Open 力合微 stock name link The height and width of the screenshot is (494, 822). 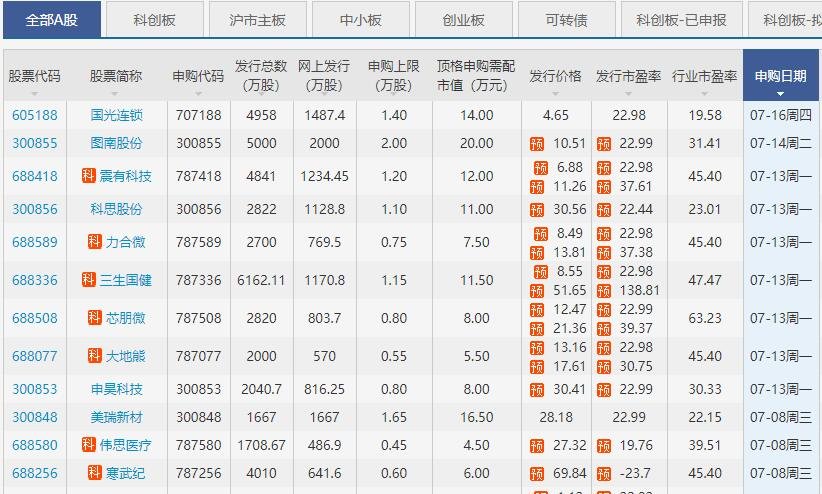point(126,242)
